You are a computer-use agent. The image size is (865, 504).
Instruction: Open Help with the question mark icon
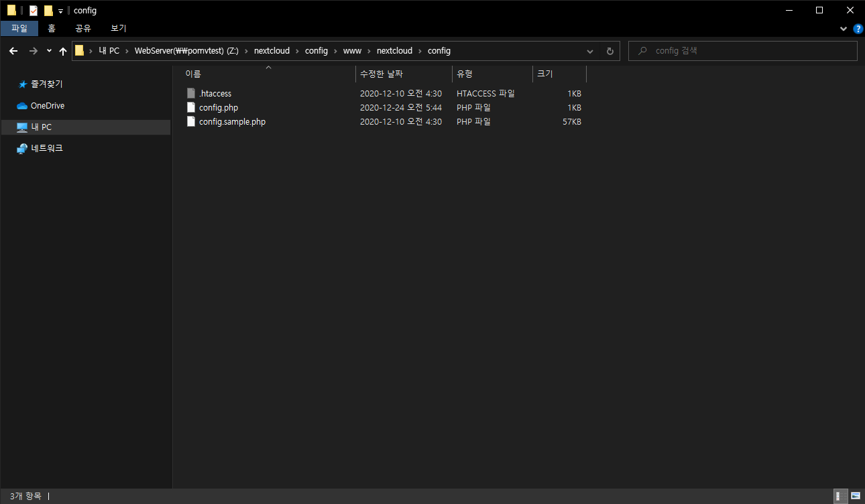pos(858,28)
